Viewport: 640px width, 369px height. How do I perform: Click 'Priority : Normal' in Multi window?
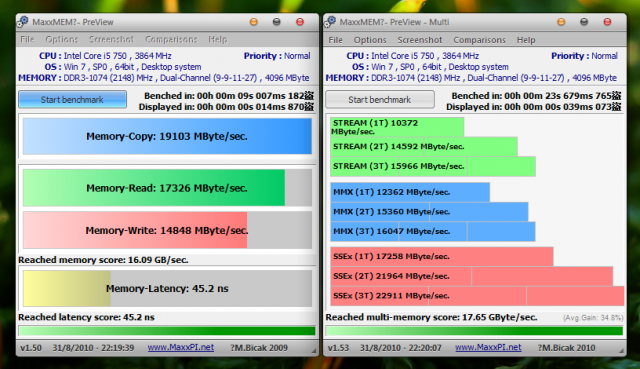(584, 56)
